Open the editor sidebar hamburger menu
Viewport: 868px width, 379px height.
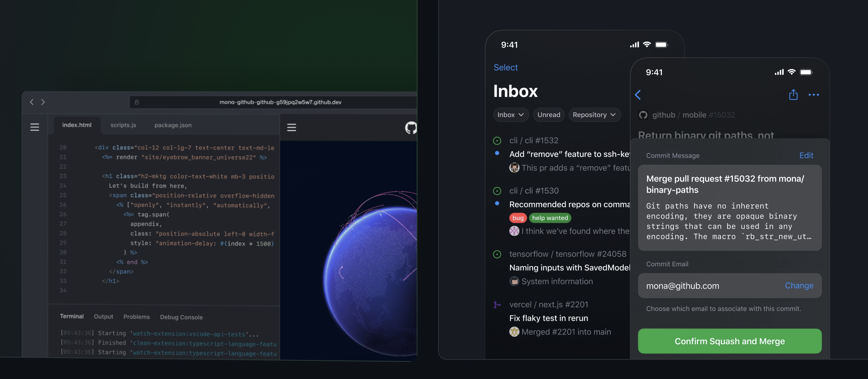coord(34,127)
